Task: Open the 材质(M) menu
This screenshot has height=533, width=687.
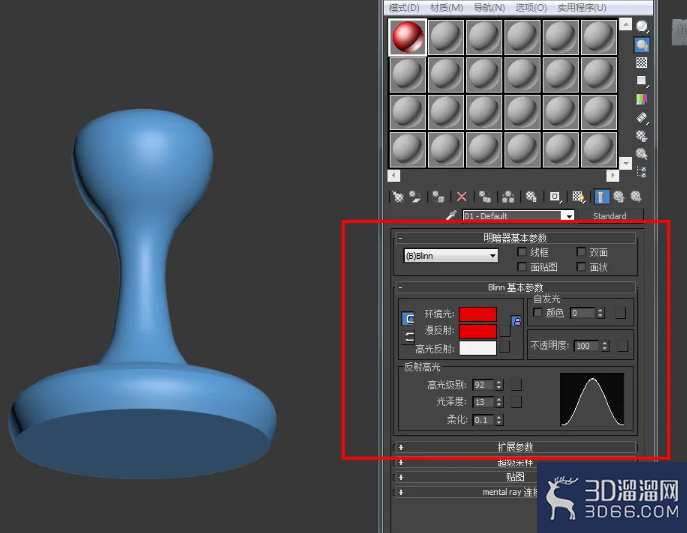Action: [446, 8]
